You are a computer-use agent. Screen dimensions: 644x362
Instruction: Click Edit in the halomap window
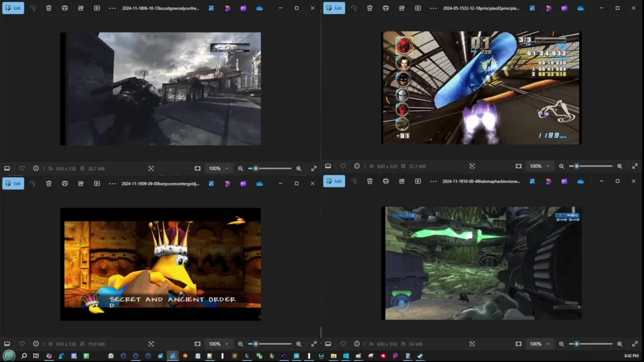coord(334,181)
